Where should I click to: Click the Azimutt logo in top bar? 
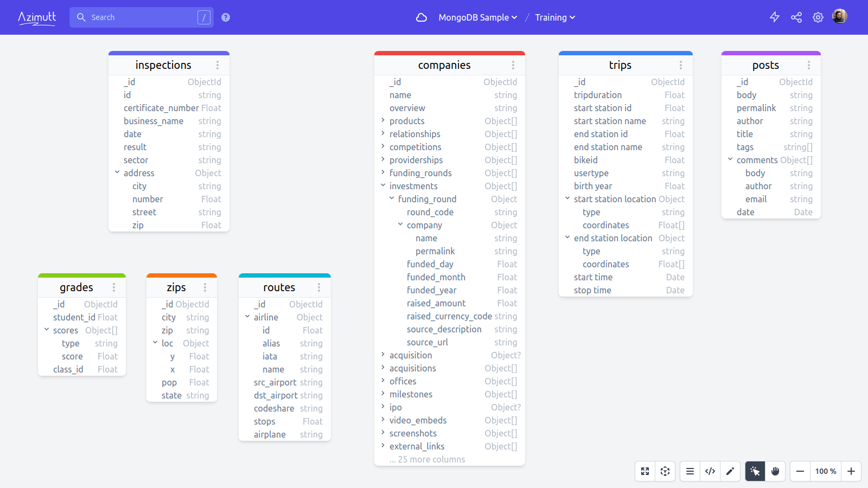37,17
